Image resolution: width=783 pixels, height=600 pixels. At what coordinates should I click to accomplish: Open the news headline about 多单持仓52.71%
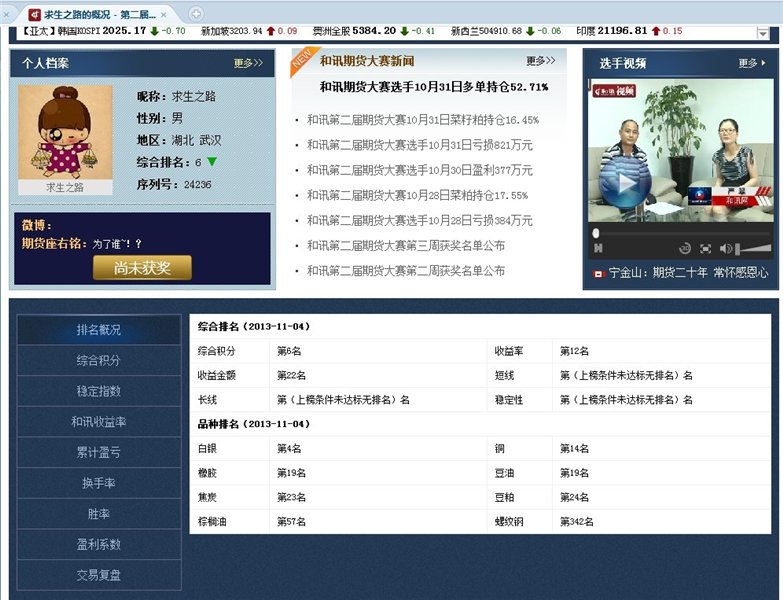[x=434, y=87]
